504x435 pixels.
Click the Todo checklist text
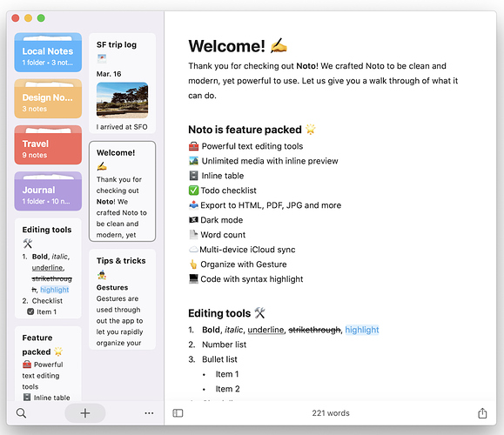tap(229, 191)
